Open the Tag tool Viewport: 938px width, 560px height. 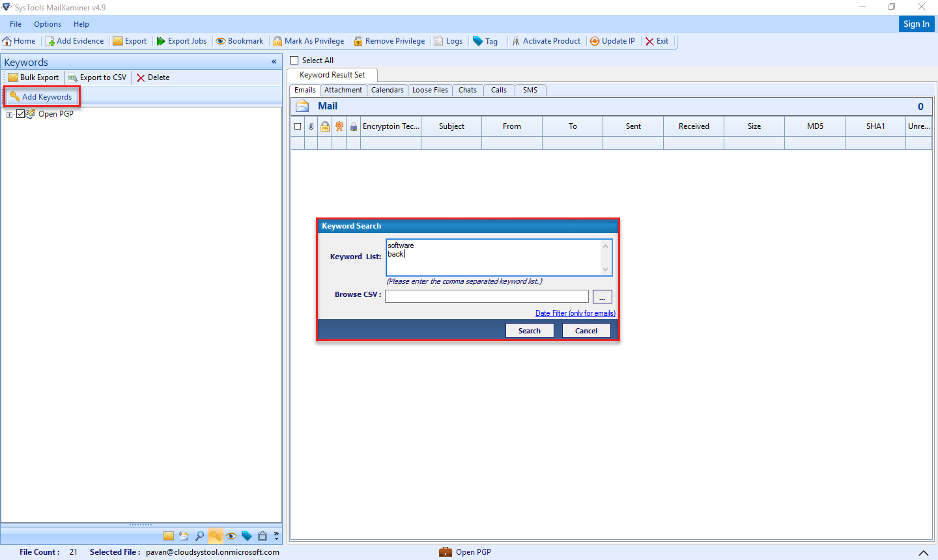point(485,40)
